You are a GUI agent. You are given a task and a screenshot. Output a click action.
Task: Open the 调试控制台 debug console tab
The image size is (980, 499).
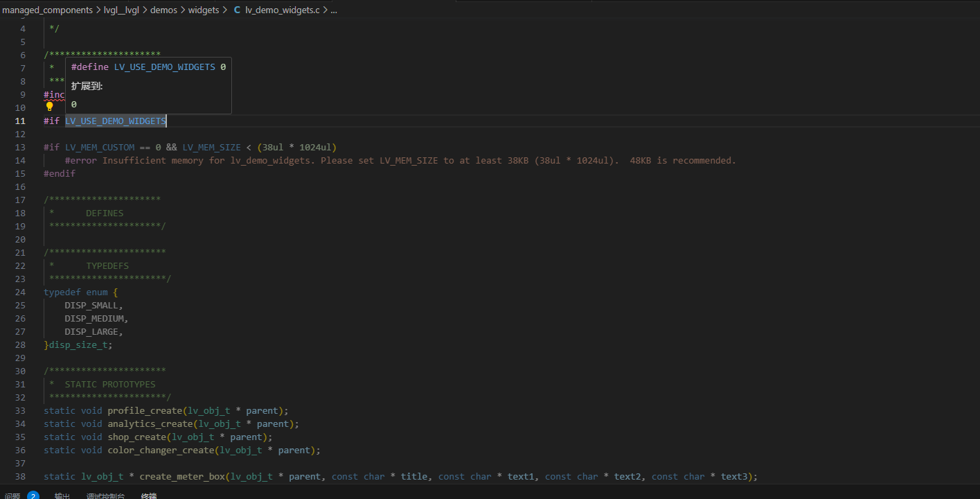106,496
